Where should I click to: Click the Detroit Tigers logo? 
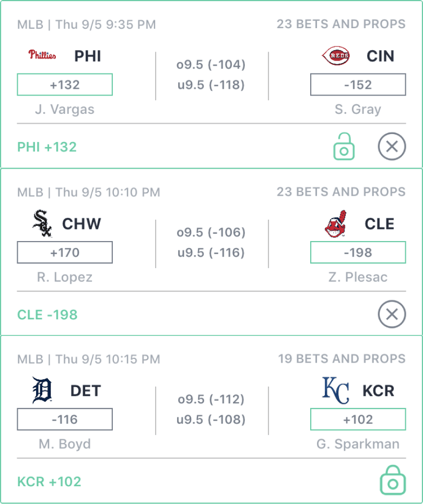[x=42, y=390]
